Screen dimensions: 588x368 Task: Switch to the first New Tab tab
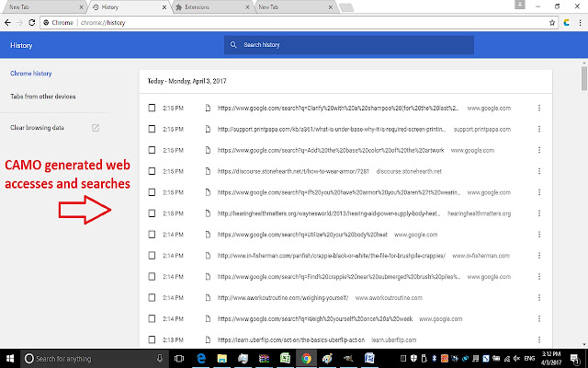pos(43,7)
